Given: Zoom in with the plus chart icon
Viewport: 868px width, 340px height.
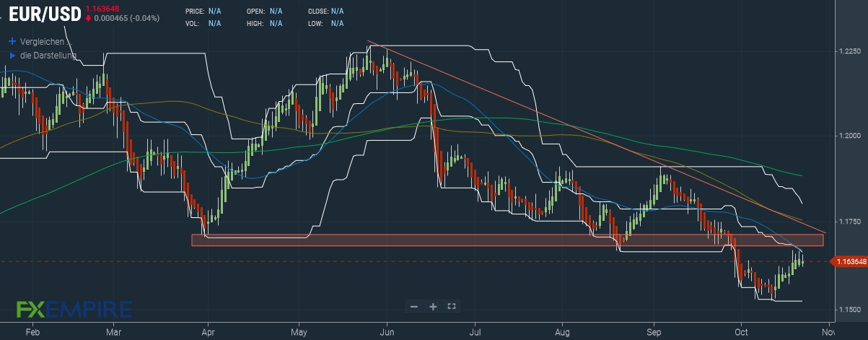Looking at the screenshot, I should pyautogui.click(x=433, y=307).
